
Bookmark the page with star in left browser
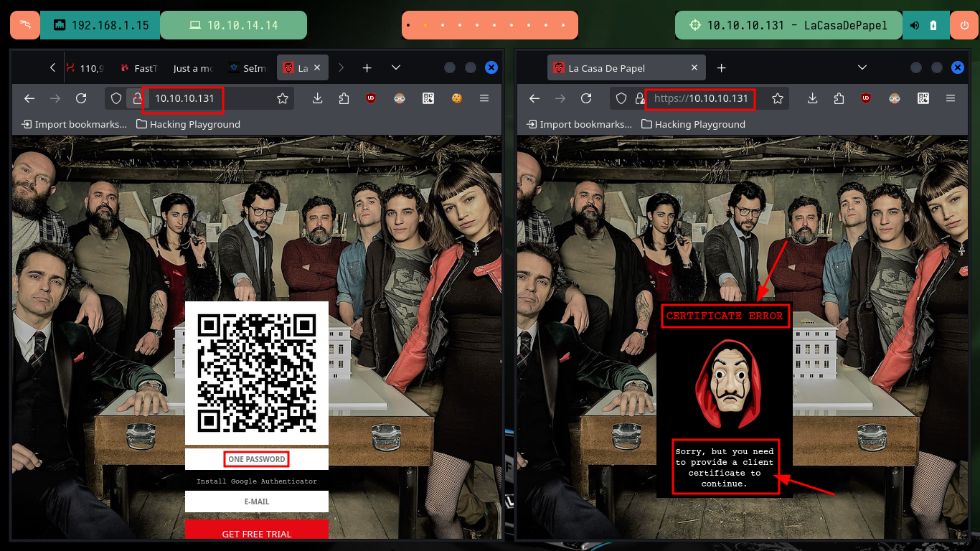283,98
